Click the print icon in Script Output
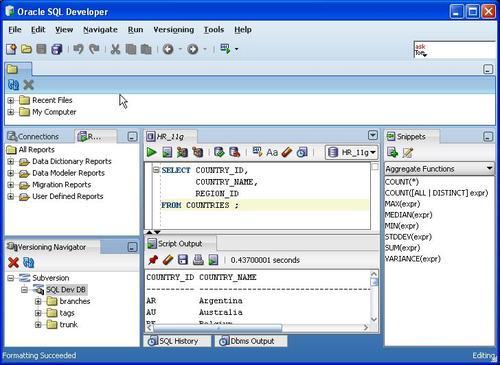500x365 pixels. click(x=198, y=260)
